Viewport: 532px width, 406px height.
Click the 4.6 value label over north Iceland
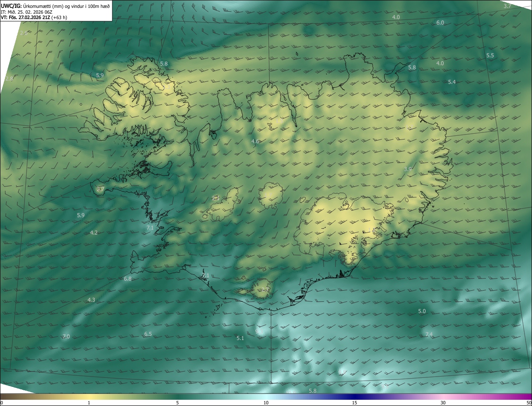pyautogui.click(x=255, y=141)
